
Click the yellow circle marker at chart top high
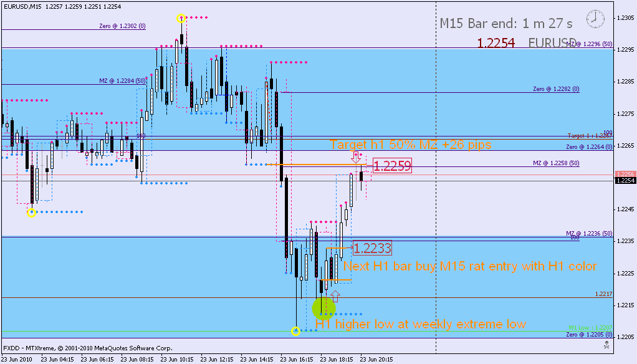181,18
